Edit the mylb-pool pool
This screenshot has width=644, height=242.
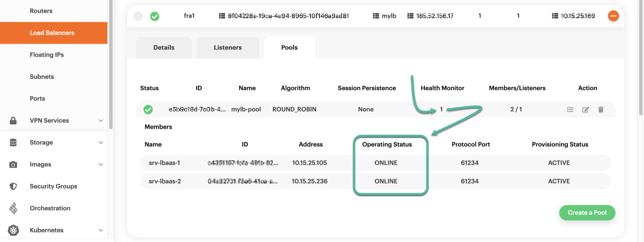[x=585, y=110]
